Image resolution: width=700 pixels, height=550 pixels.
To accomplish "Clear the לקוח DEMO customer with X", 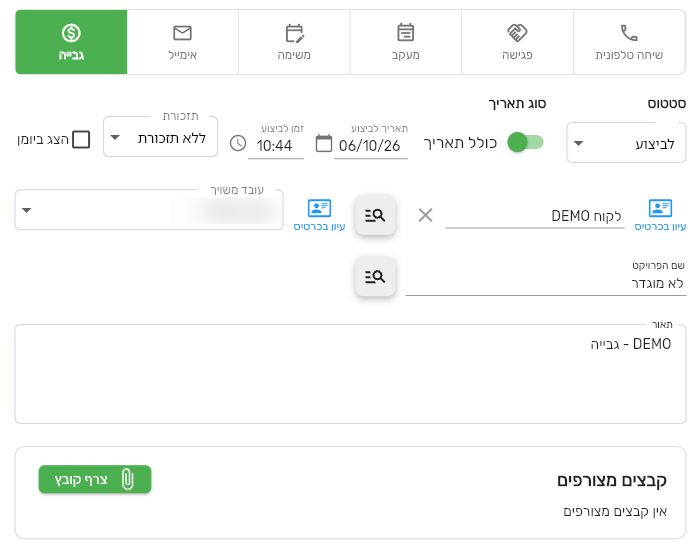I will [x=425, y=215].
